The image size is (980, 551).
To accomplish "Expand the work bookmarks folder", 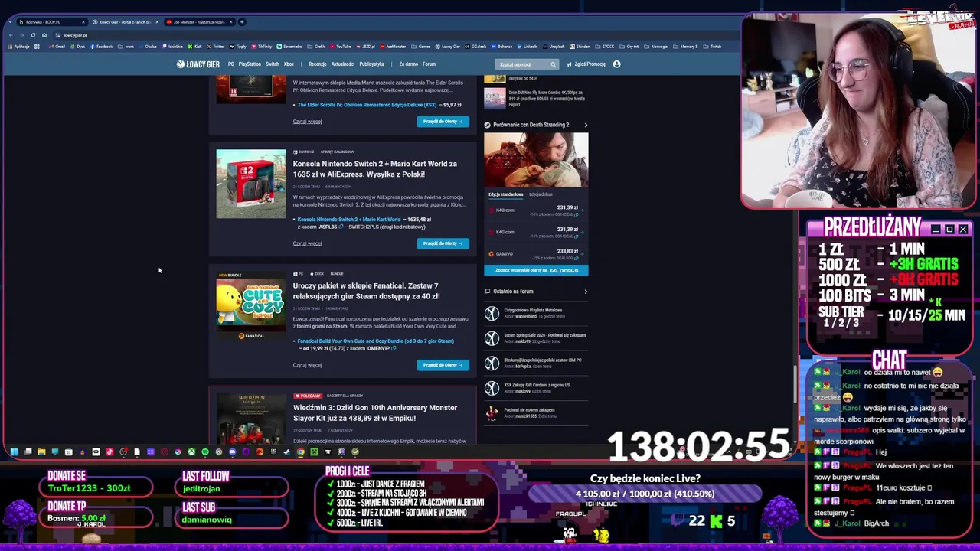I will (126, 47).
